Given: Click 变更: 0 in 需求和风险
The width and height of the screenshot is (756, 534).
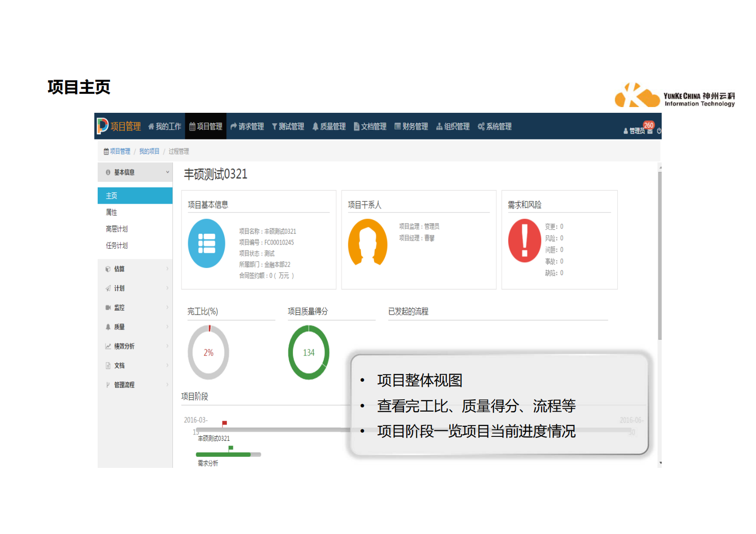Looking at the screenshot, I should [x=554, y=227].
